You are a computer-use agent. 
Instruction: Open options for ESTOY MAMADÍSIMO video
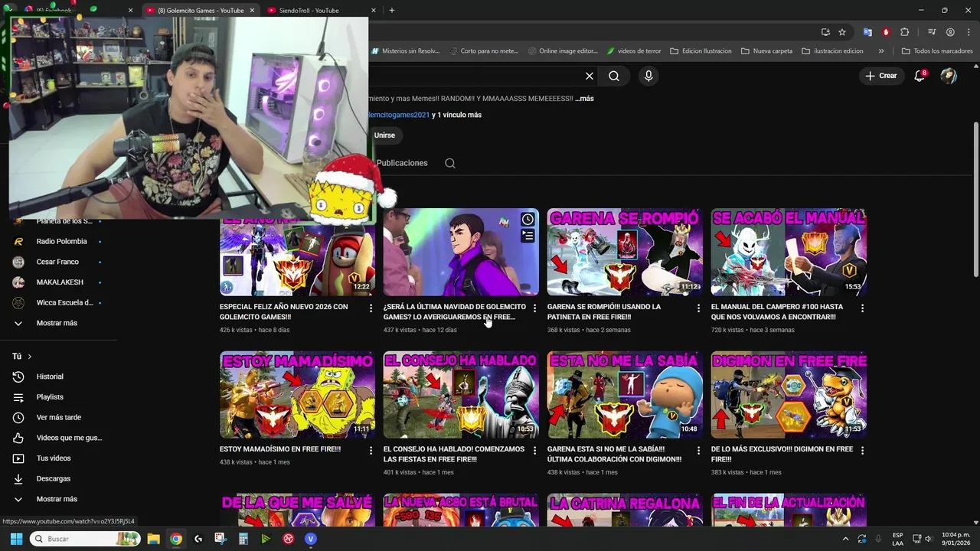(371, 451)
